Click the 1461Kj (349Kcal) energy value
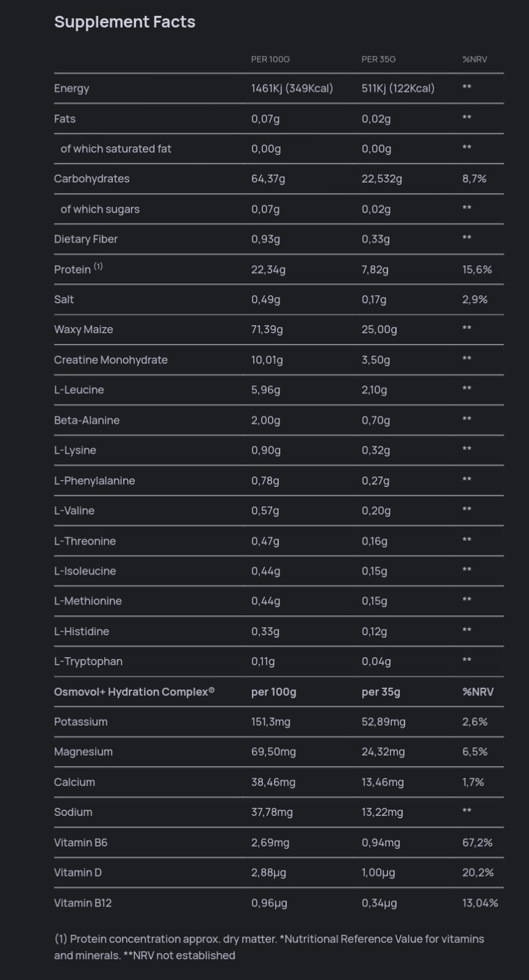 coord(292,88)
